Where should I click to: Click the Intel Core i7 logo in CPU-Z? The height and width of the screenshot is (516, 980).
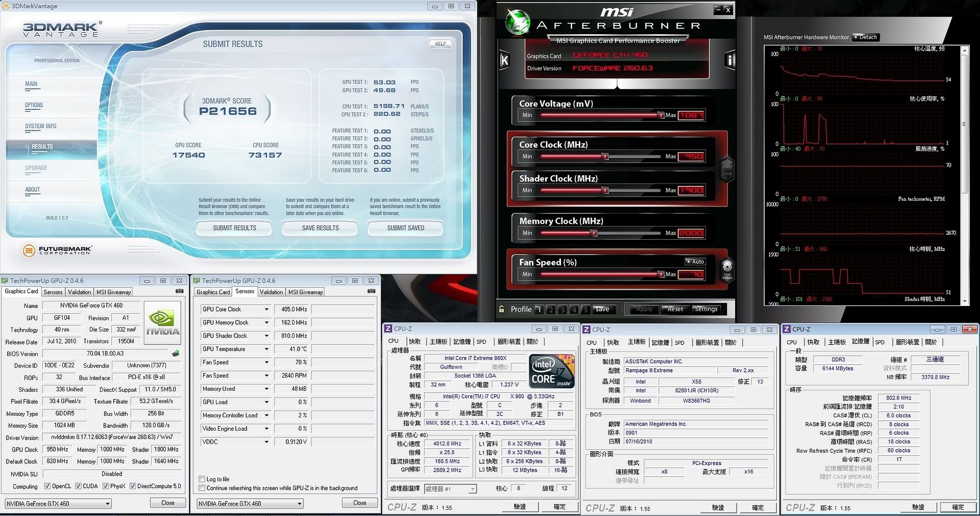coord(552,371)
